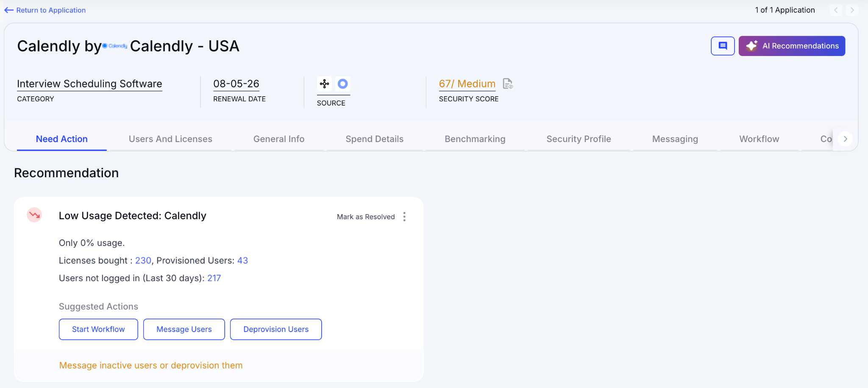The image size is (868, 388).
Task: Open the comments chat icon button
Action: [x=723, y=46]
